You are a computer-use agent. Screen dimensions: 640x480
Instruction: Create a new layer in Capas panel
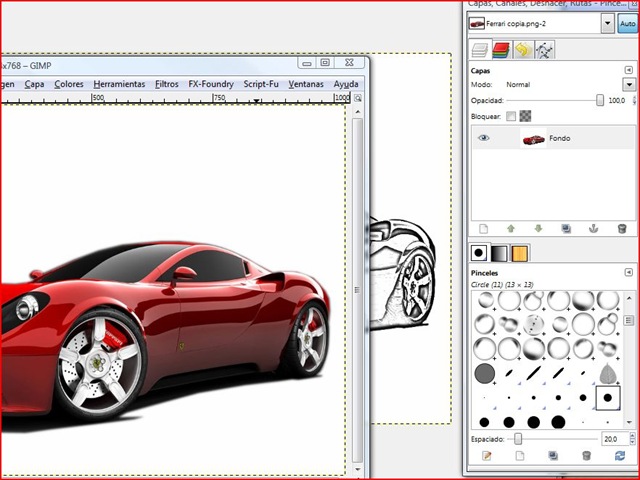click(x=483, y=229)
